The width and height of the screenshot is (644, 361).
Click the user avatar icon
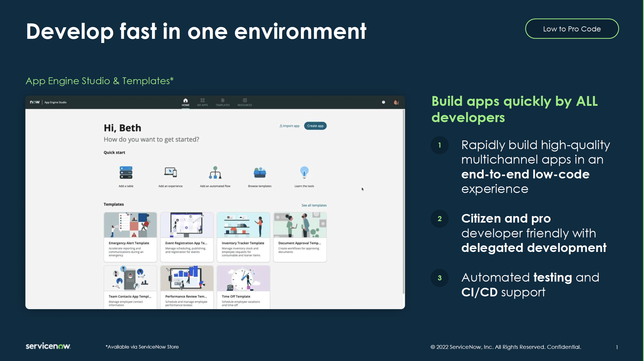click(396, 102)
